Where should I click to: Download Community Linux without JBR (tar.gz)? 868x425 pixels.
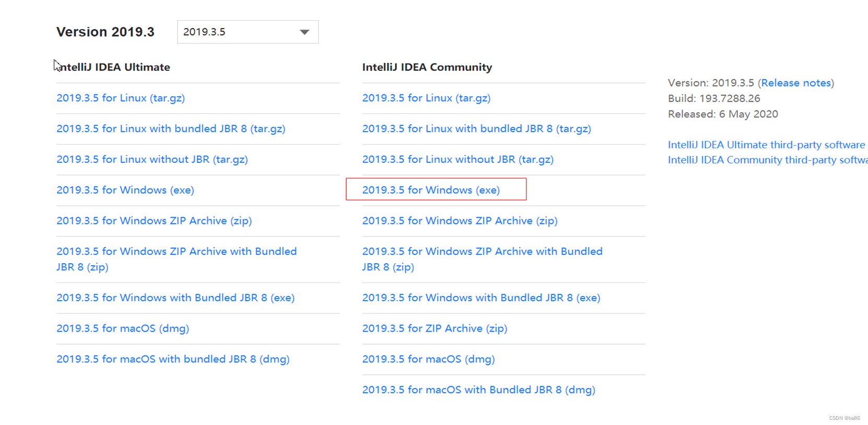[458, 160]
